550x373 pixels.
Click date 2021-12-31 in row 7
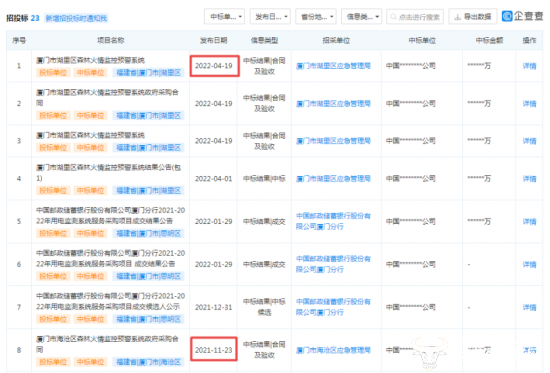(x=214, y=307)
